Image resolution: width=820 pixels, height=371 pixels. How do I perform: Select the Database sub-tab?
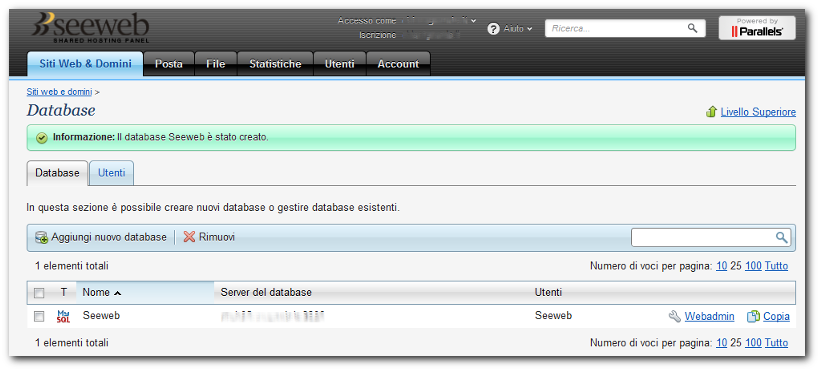[57, 173]
